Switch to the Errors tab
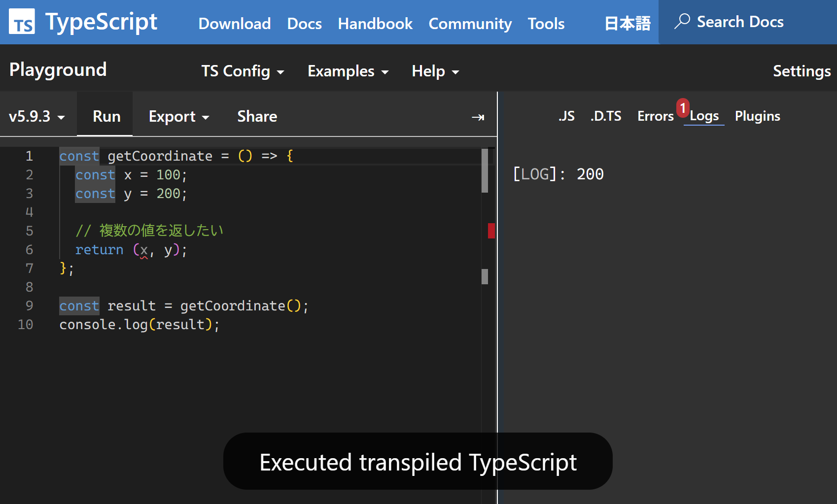The height and width of the screenshot is (504, 837). click(655, 116)
